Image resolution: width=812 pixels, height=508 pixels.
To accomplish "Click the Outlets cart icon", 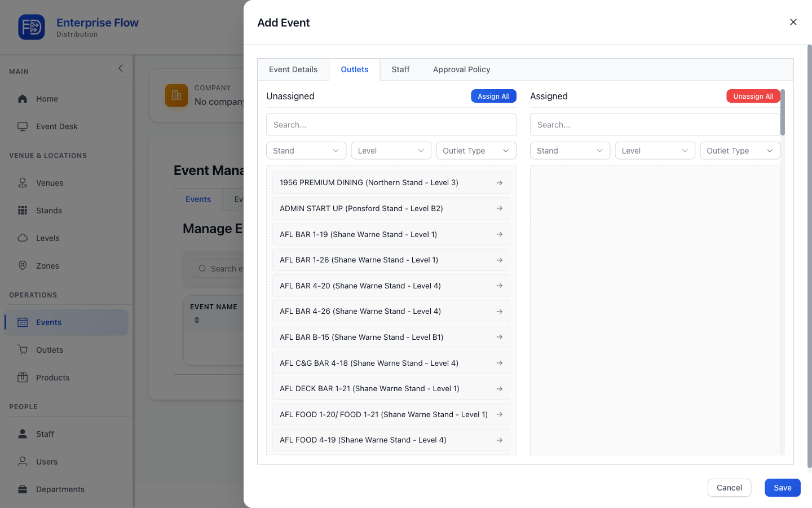I will (x=23, y=350).
